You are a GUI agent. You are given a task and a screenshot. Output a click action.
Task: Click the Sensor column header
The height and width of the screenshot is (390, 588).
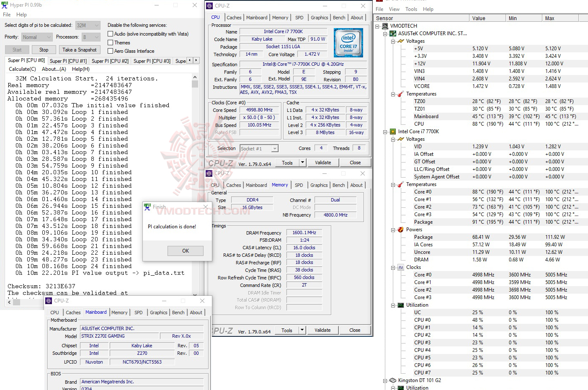422,18
